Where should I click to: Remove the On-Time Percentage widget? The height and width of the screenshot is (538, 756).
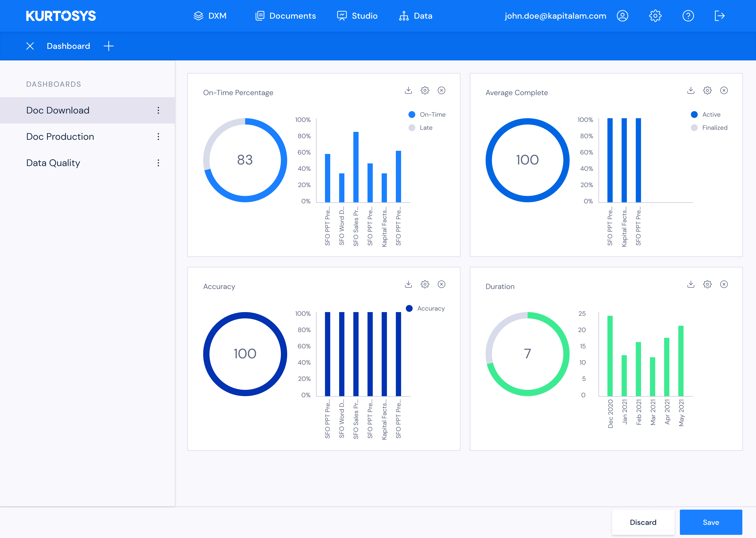click(442, 90)
